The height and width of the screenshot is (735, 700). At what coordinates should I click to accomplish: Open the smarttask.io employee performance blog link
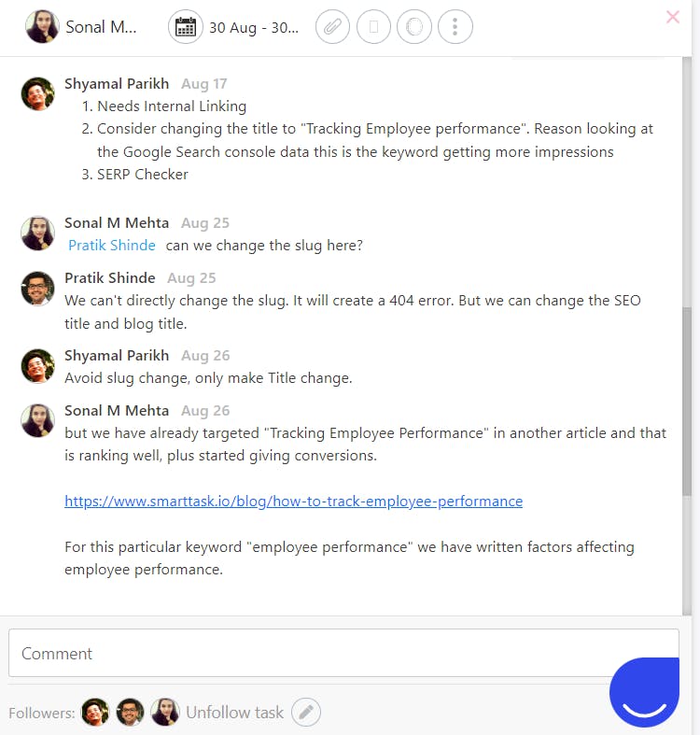pos(293,502)
